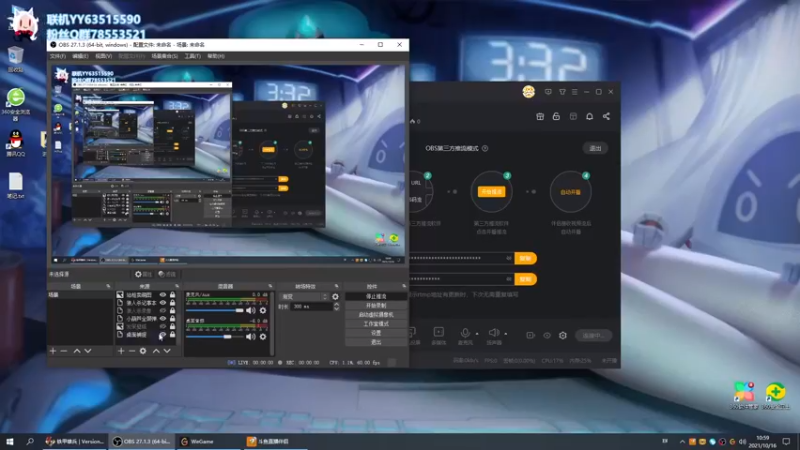The image size is (800, 450).
Task: Expand the speaker options arrow in Douyu
Action: click(506, 334)
